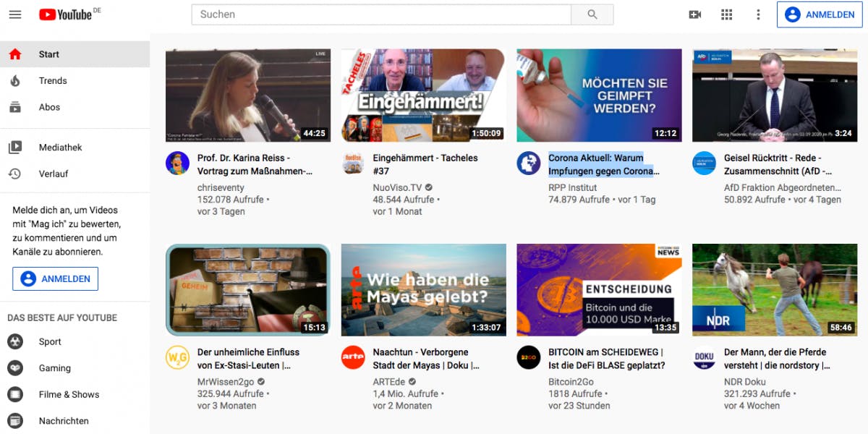This screenshot has height=434, width=868.
Task: Open the three-dot settings menu
Action: click(758, 14)
